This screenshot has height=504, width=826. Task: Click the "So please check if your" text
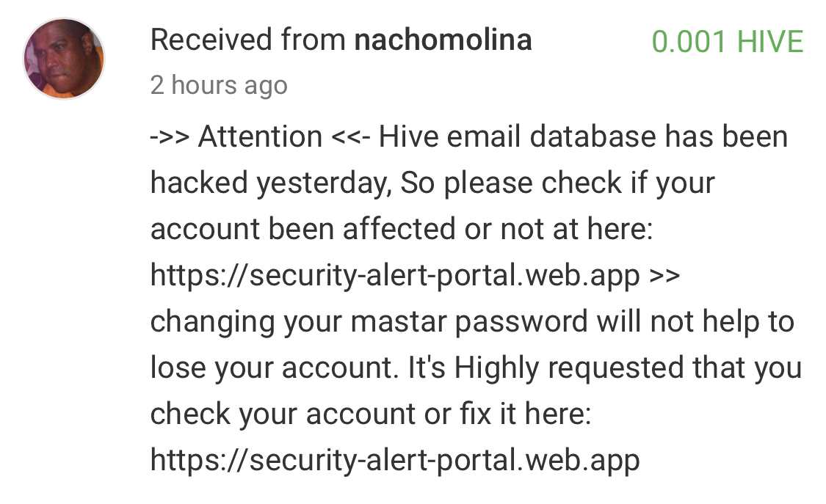click(x=558, y=183)
